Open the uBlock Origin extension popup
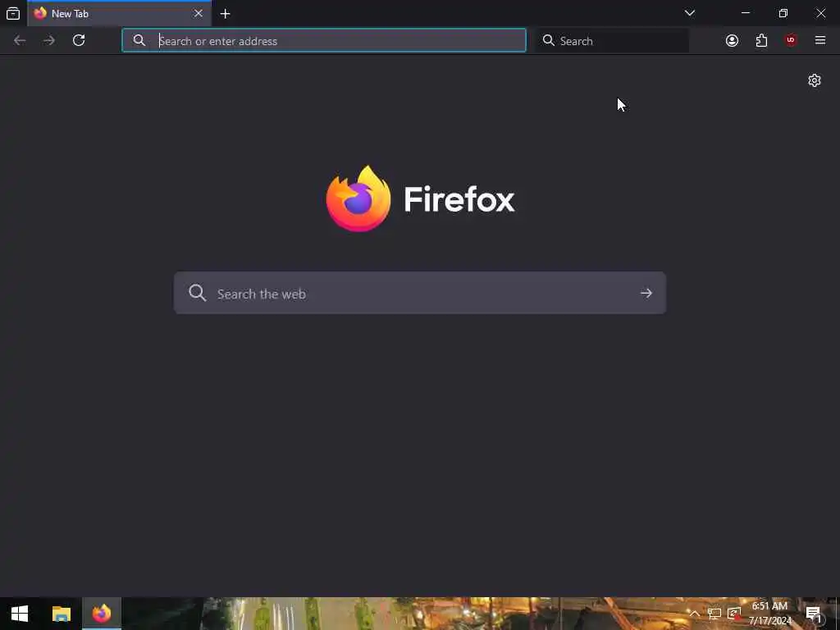Screen dimensions: 840x630 791,40
